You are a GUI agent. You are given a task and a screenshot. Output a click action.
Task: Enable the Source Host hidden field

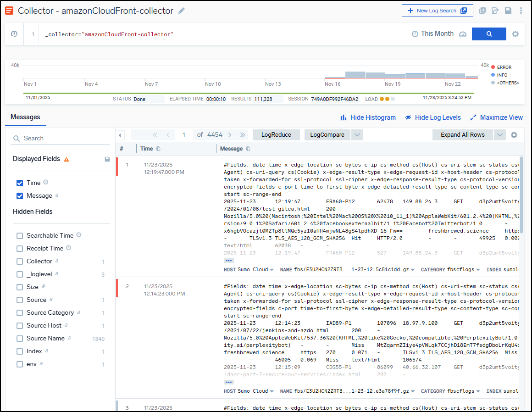[x=20, y=326]
